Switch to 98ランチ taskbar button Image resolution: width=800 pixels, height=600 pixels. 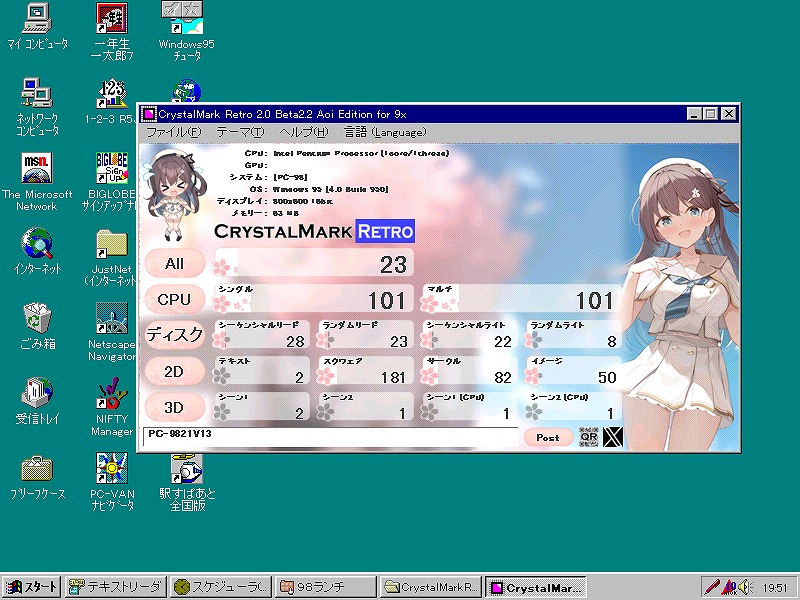[x=325, y=587]
